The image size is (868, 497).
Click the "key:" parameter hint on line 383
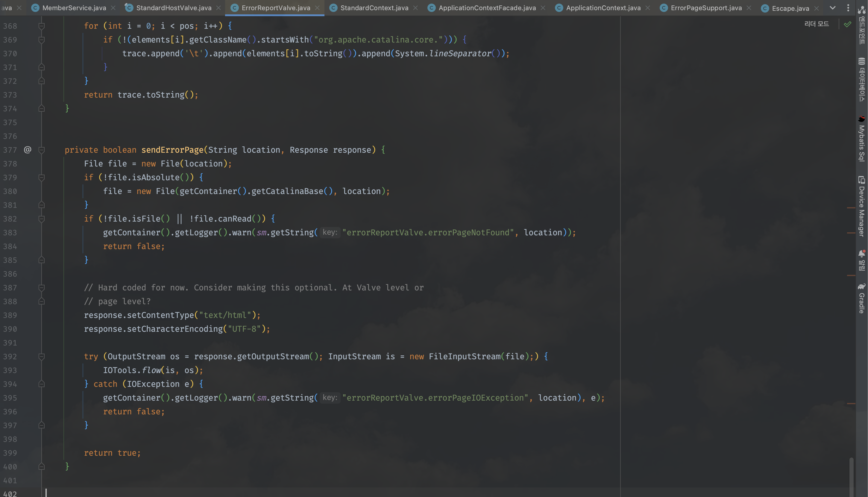pos(330,232)
